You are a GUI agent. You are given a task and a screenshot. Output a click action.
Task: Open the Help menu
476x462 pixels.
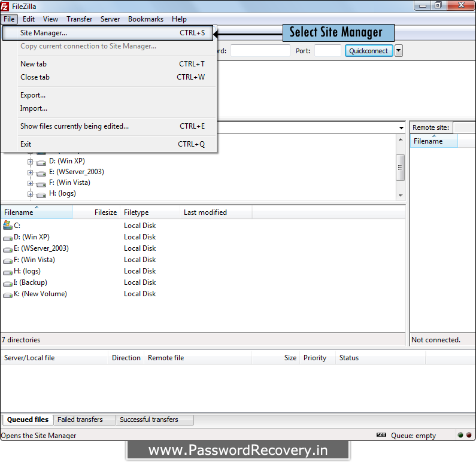coord(179,19)
